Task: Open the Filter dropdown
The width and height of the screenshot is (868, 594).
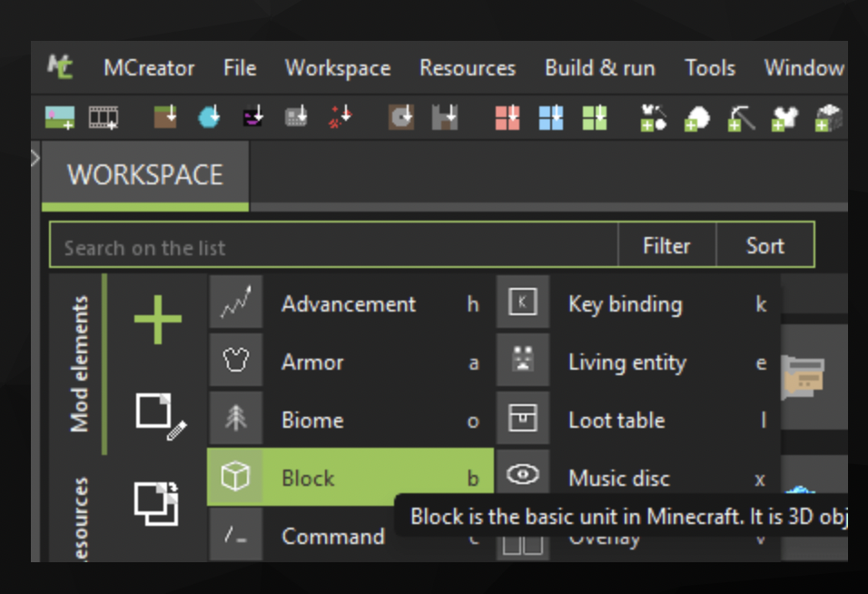Action: (666, 245)
